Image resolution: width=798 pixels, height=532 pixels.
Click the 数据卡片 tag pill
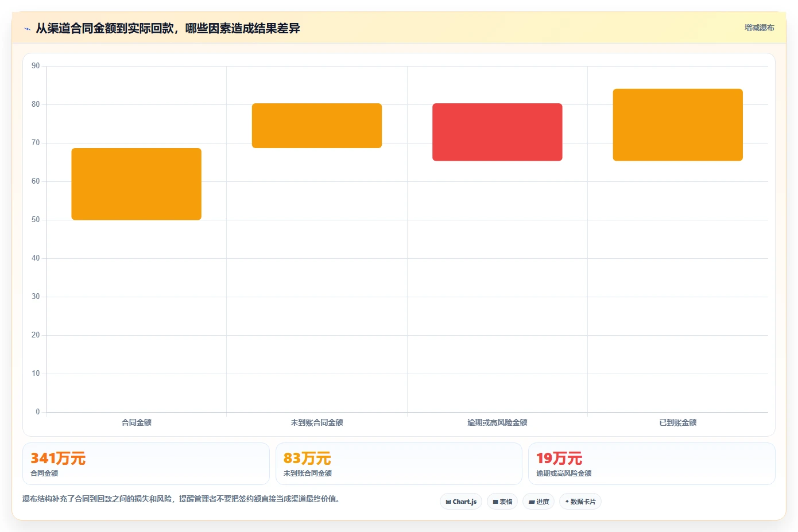[580, 502]
